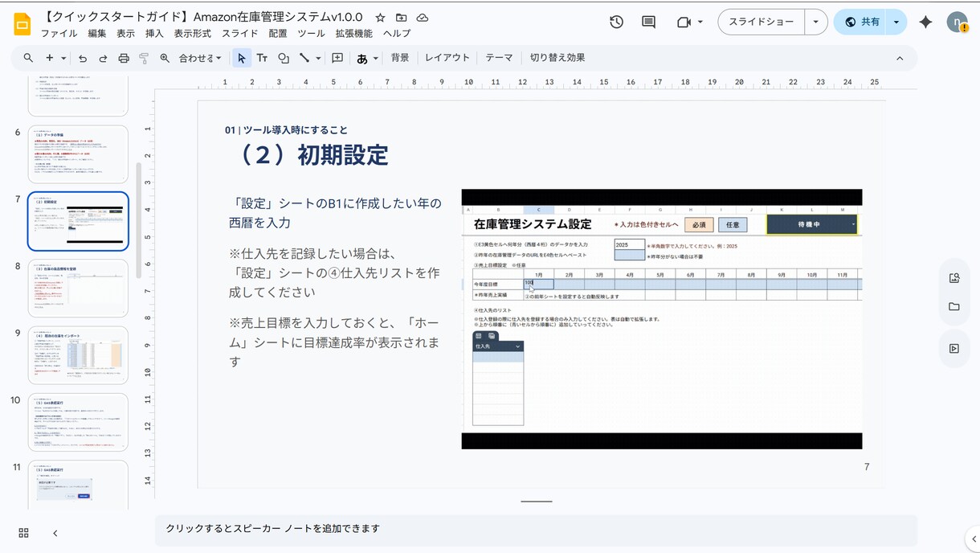Open comments panel icon
This screenshot has width=980, height=553.
click(x=648, y=23)
